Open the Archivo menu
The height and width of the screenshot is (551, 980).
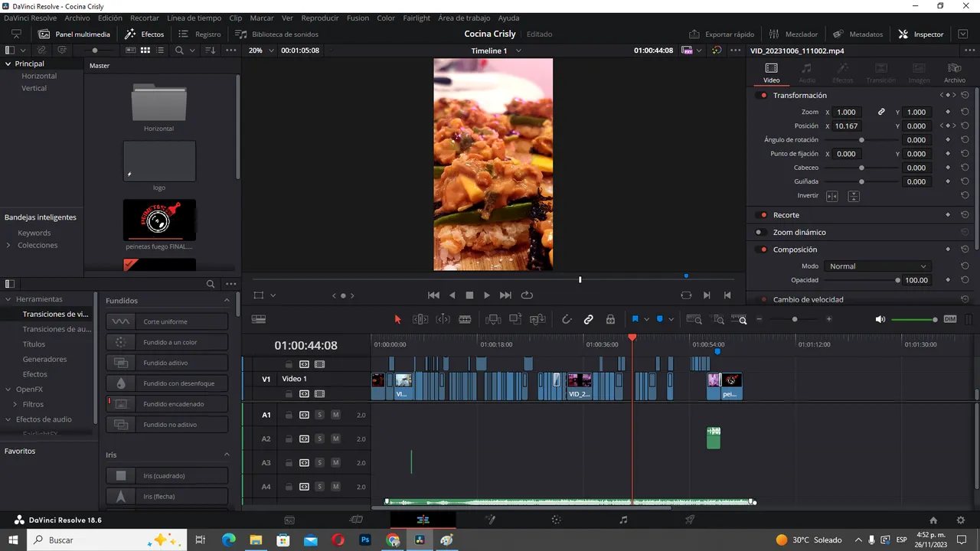pos(77,18)
